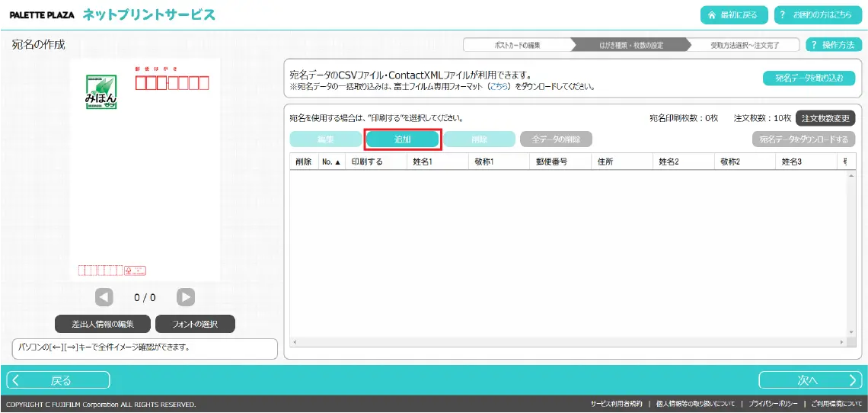The height and width of the screenshot is (413, 868).
Task: Open the お困りの方はこちら help button
Action: [813, 14]
